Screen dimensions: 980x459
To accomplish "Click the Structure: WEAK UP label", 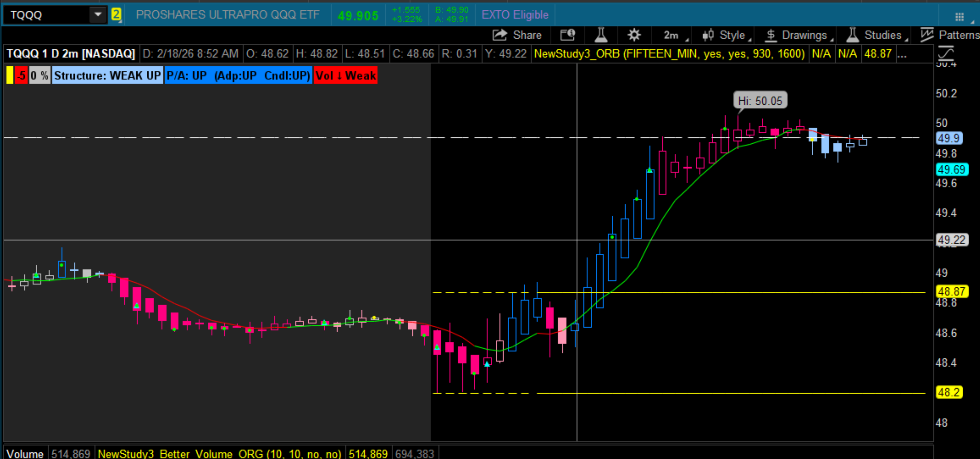I will pos(107,75).
